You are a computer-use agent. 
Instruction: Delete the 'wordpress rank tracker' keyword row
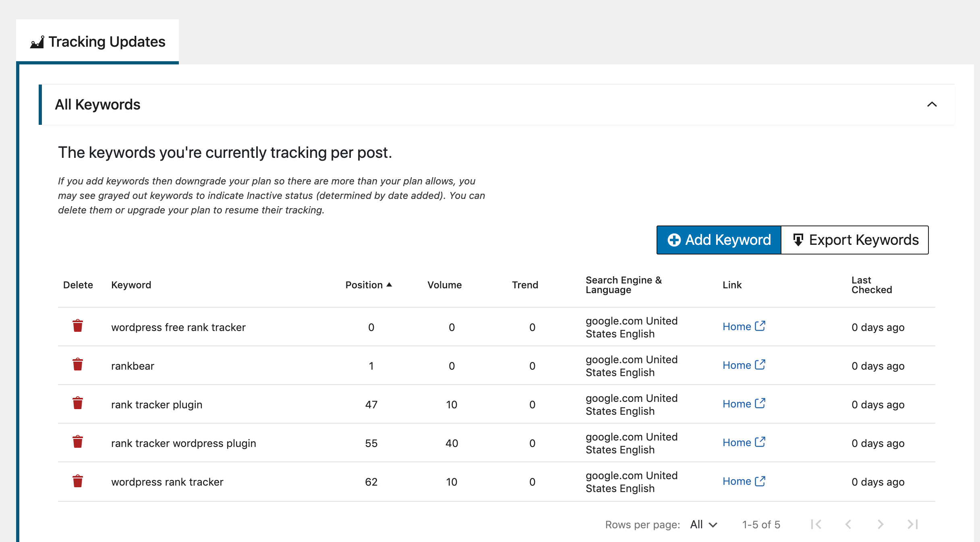[78, 481]
